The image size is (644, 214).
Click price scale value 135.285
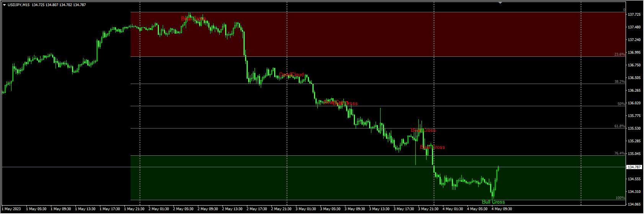[634, 141]
